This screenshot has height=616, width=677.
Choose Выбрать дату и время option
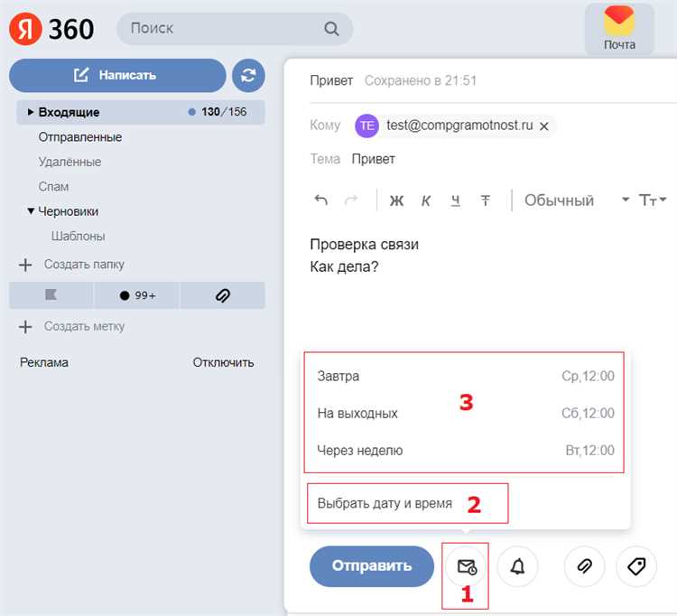[x=385, y=504]
